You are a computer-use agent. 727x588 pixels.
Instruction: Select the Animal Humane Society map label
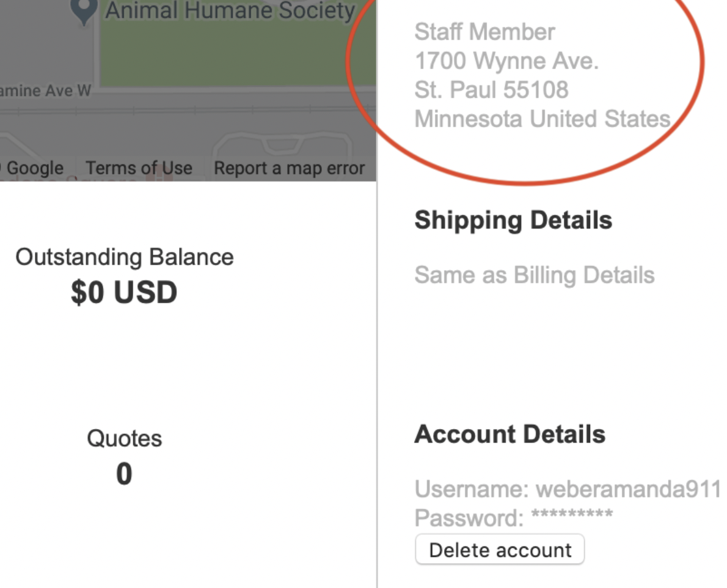[x=230, y=10]
